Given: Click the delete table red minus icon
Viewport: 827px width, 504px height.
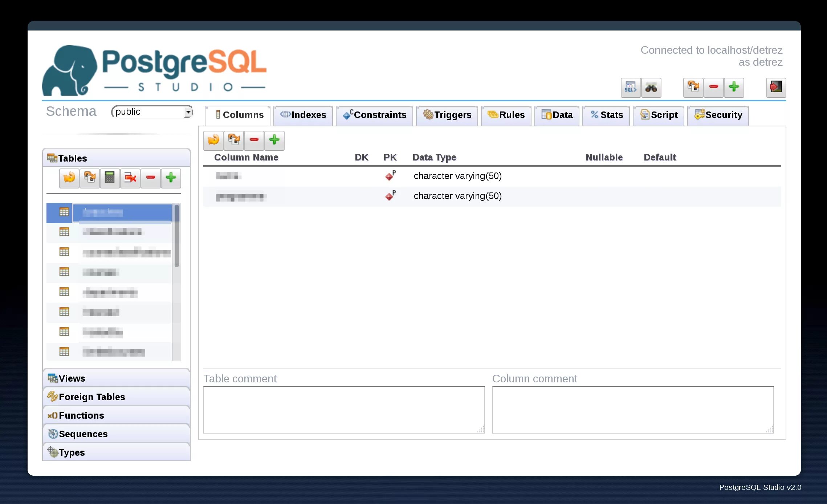Looking at the screenshot, I should pos(151,178).
